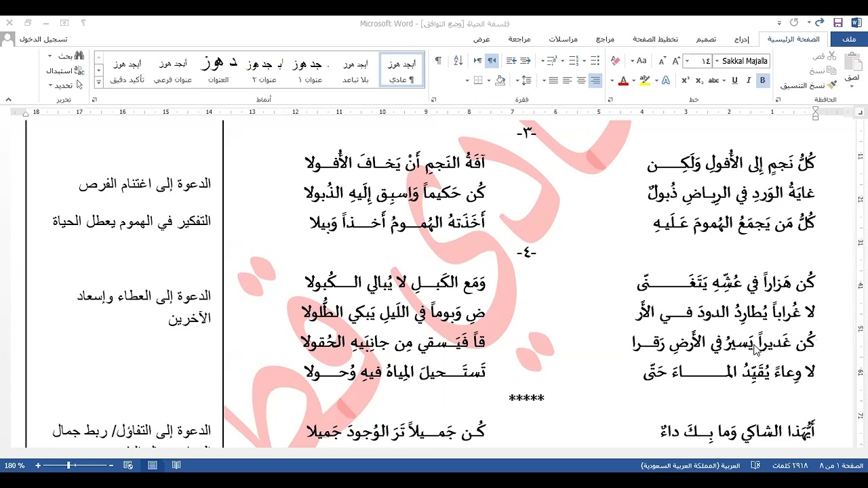Expand the Styles gallery (More arrow)
868x488 pixels.
tap(98, 81)
